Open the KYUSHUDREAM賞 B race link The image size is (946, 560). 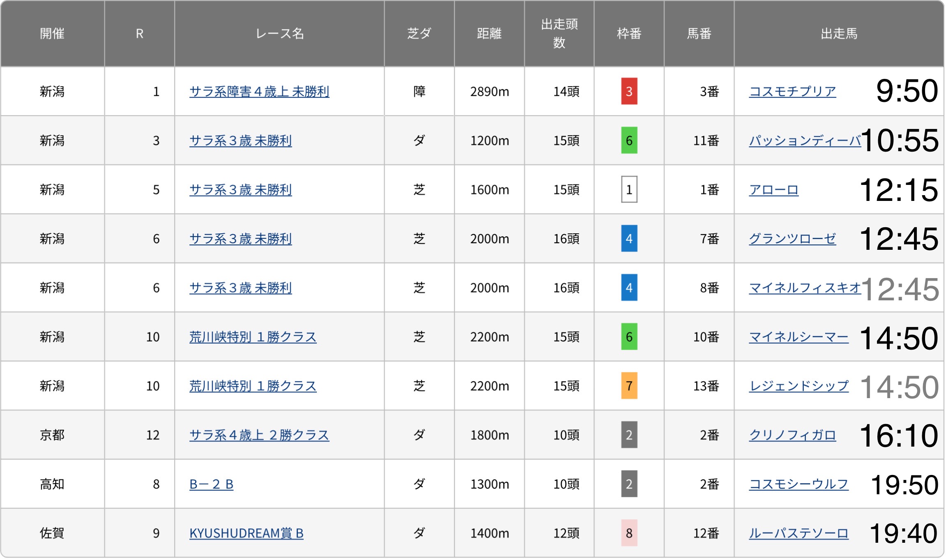pos(246,533)
